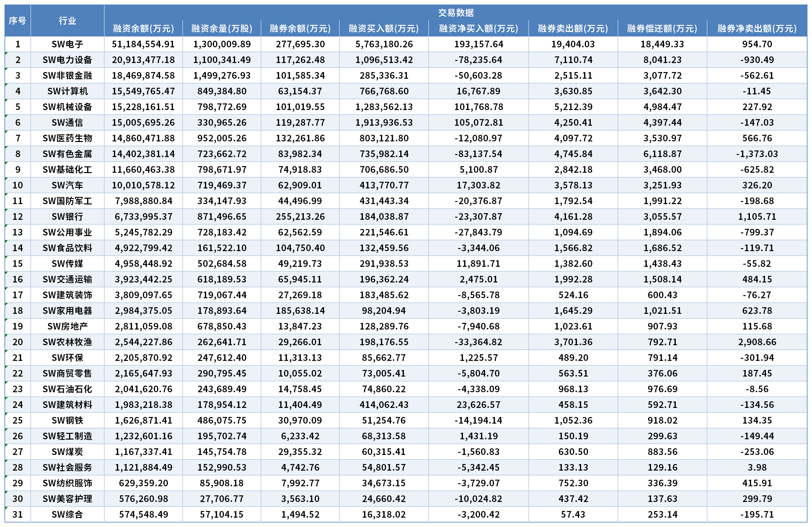Click the value 2,908.66 for SW农林牧渔
812x527 pixels.
click(757, 342)
